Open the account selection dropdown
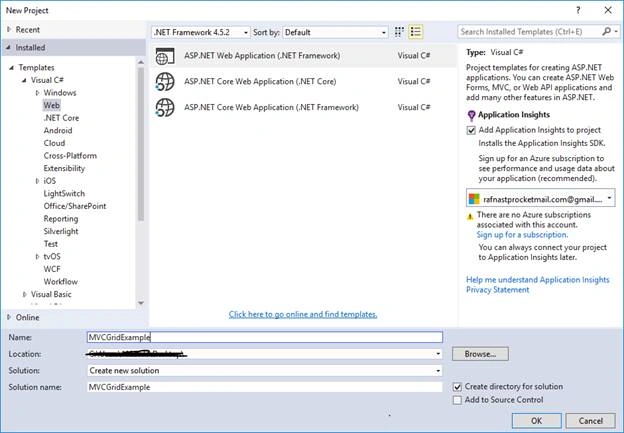This screenshot has height=433, width=624. click(x=540, y=199)
